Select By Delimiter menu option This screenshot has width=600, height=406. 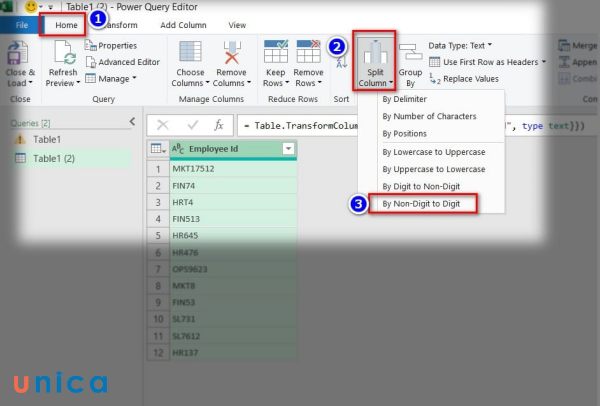point(404,100)
